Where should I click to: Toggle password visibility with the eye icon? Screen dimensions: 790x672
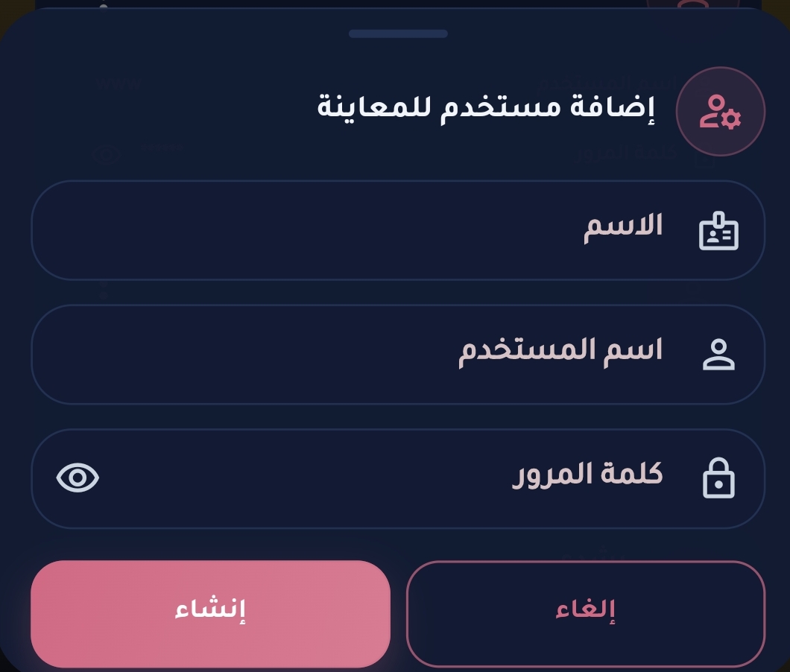[x=78, y=478]
